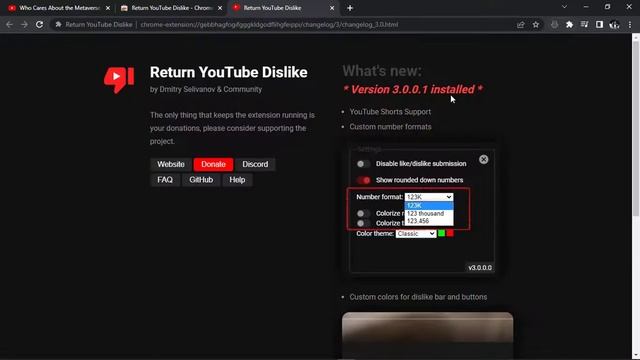Click the Return YouTube Dislike title heading

click(x=229, y=72)
